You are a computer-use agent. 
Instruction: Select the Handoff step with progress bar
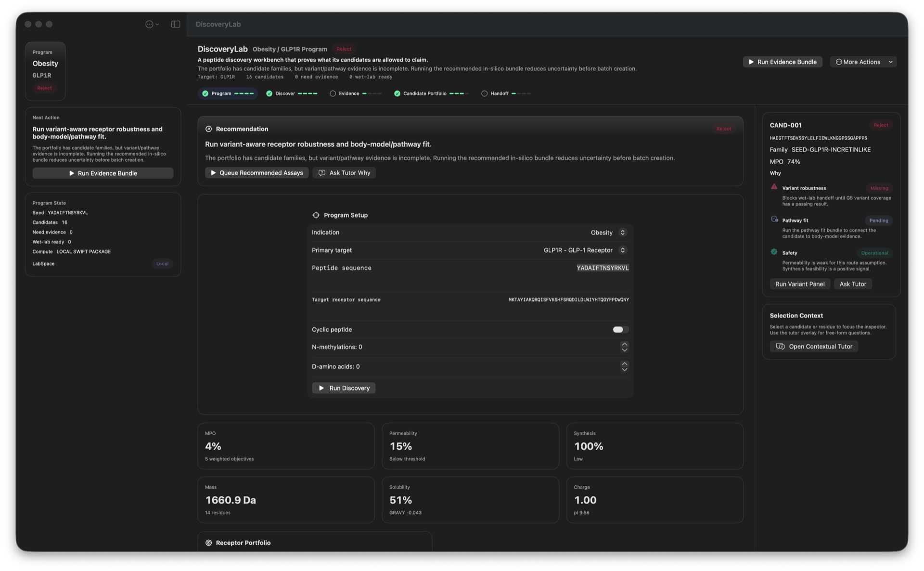point(506,93)
